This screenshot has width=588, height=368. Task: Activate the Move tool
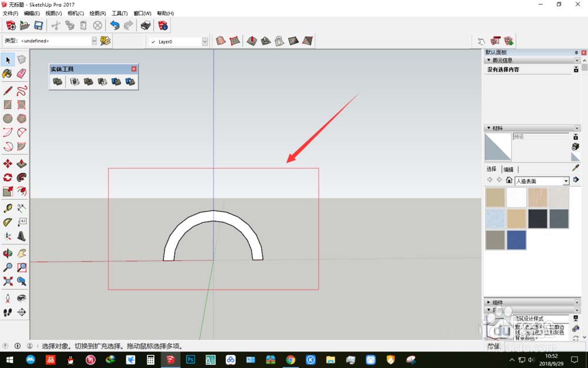click(8, 163)
